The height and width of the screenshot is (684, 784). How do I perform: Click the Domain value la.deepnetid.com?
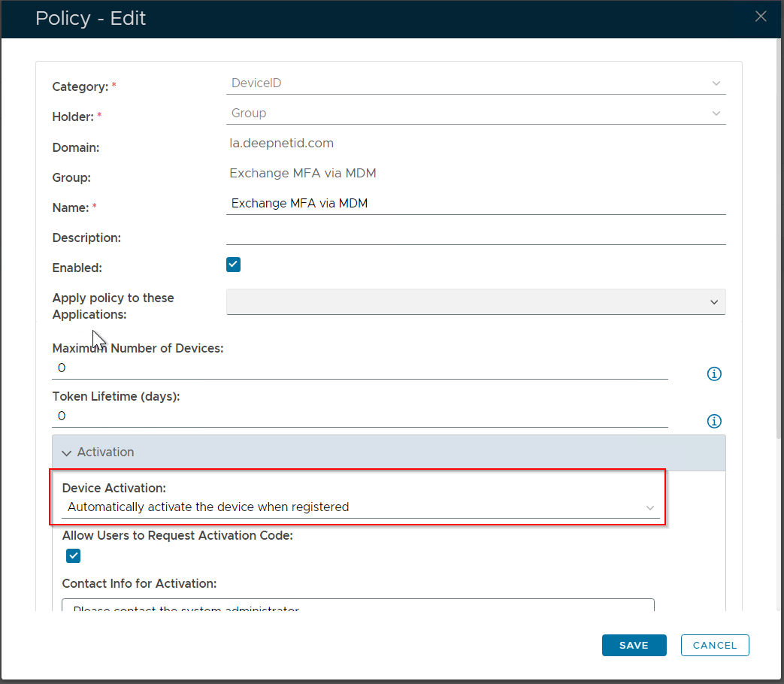[282, 143]
